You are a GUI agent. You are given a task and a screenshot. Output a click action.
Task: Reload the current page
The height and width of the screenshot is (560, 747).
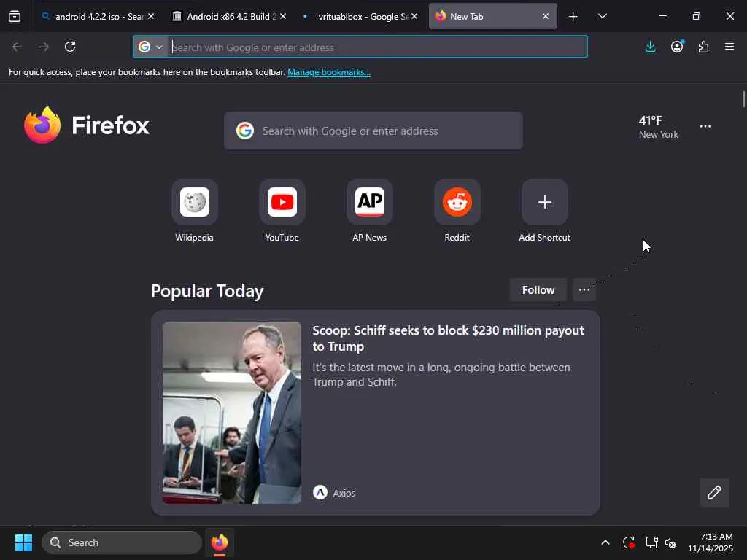(x=70, y=47)
